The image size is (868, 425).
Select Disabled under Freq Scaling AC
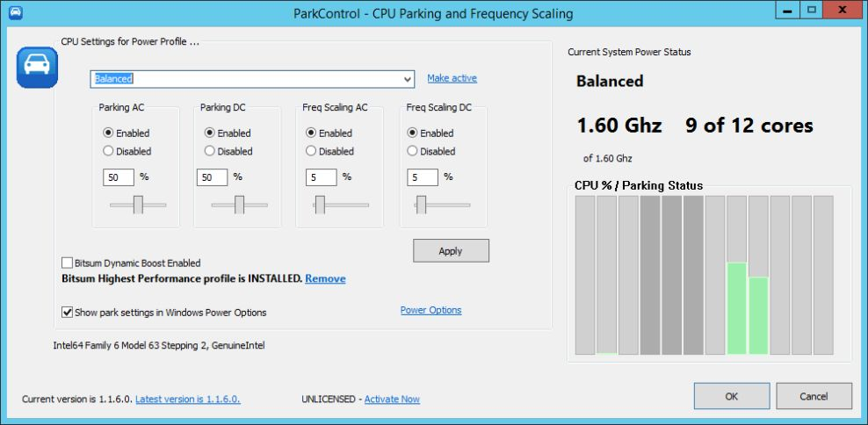coord(312,151)
